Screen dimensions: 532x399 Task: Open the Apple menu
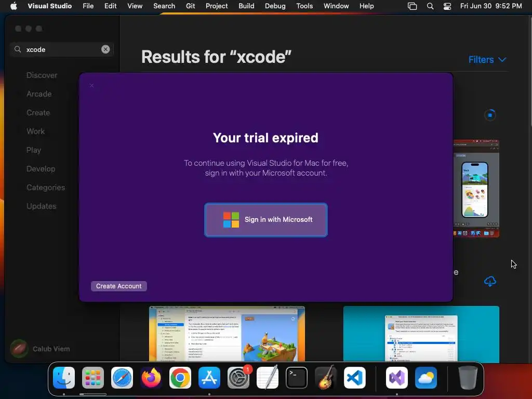coord(14,6)
